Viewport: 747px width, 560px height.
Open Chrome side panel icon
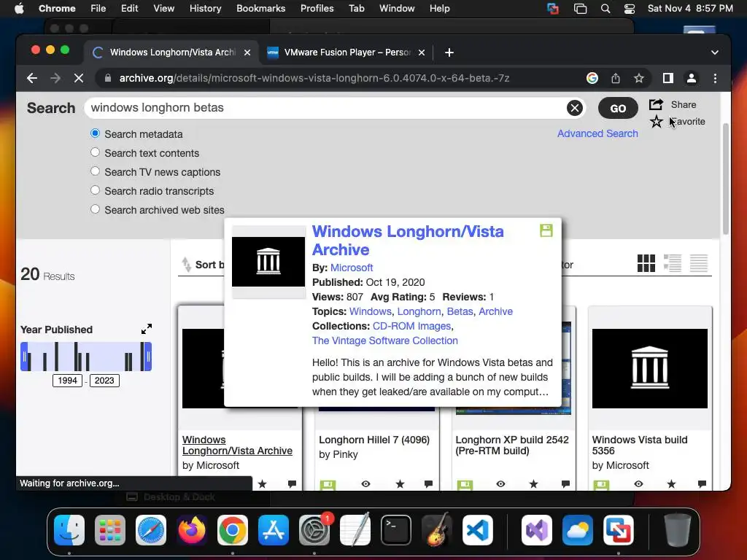(668, 78)
